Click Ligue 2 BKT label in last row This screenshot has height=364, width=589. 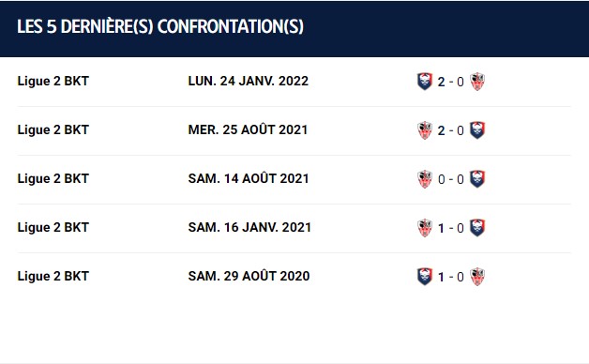point(53,277)
